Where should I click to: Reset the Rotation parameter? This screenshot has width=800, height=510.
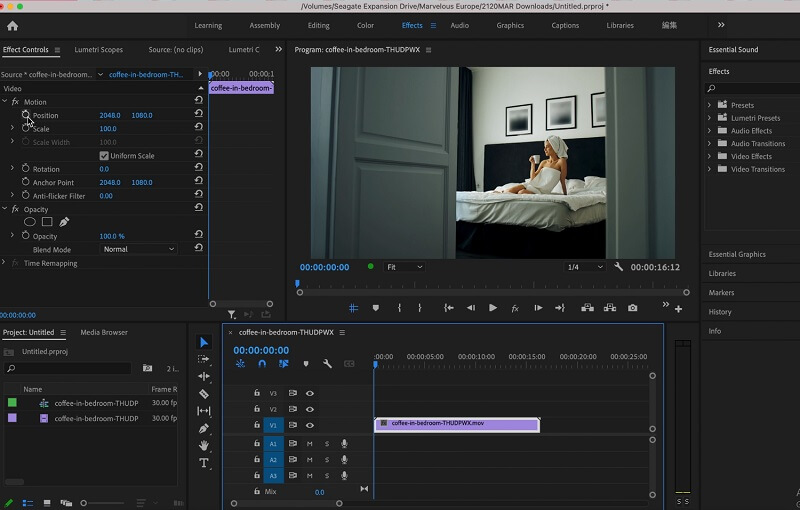(x=198, y=167)
